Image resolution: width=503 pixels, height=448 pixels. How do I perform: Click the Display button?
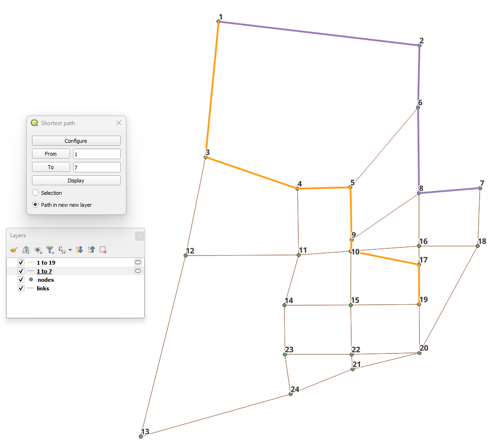coord(76,180)
